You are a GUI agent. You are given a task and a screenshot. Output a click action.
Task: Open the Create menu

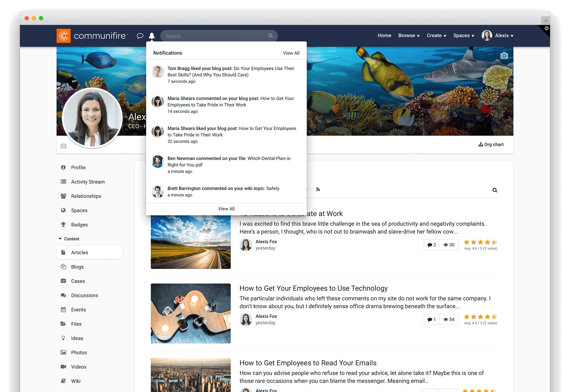[436, 35]
